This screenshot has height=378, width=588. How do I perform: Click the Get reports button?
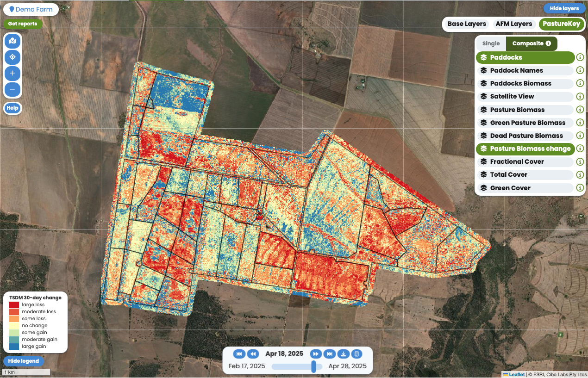click(x=23, y=24)
